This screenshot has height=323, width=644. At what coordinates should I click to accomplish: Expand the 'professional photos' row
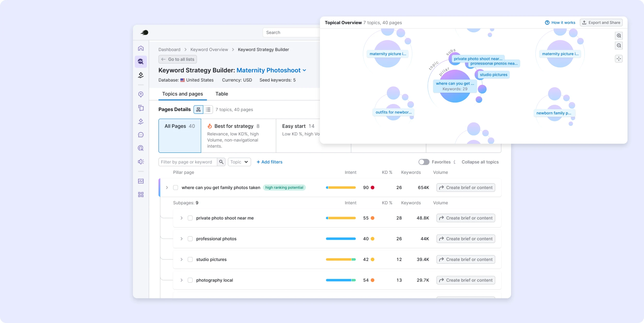[x=182, y=239]
